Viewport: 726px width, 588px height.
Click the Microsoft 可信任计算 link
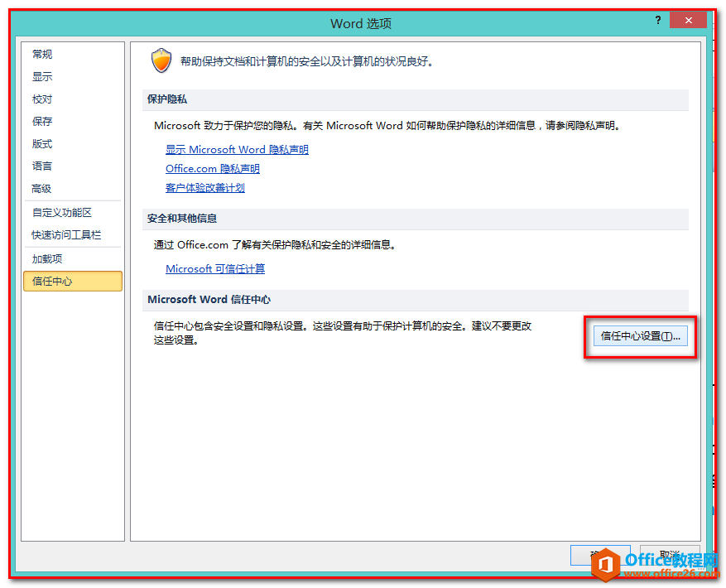tap(215, 269)
